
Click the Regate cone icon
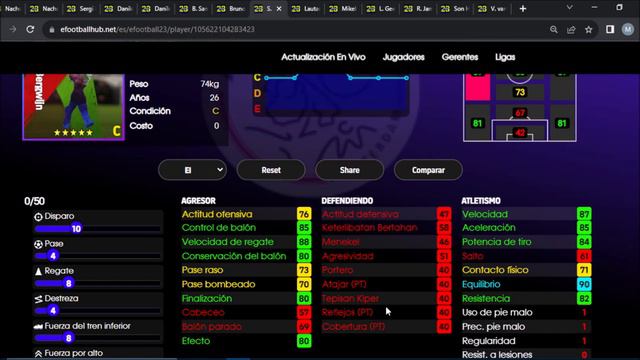pos(38,271)
